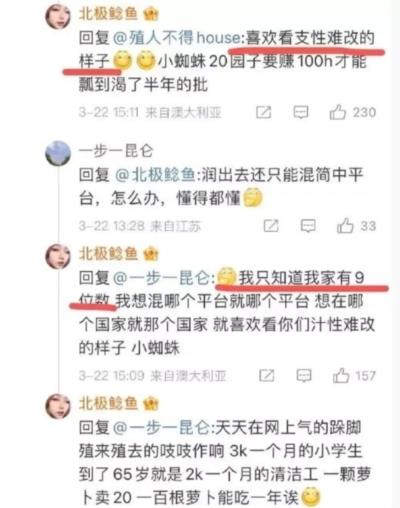Tap crown badge beside top 北极鲶鱼 name
This screenshot has height=508, width=400.
point(151,14)
